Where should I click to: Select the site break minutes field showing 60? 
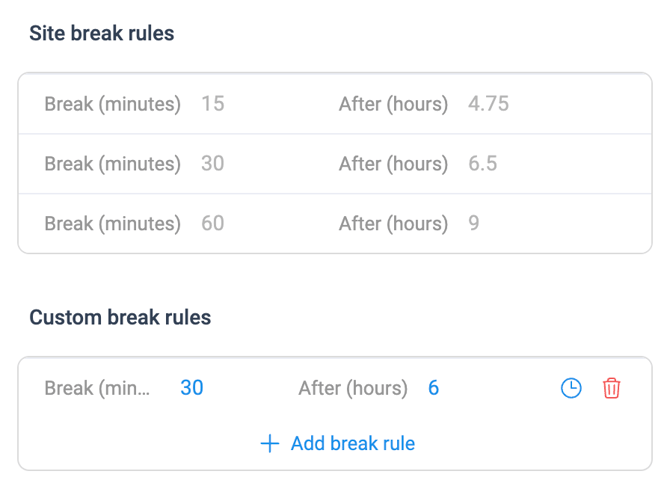click(213, 223)
